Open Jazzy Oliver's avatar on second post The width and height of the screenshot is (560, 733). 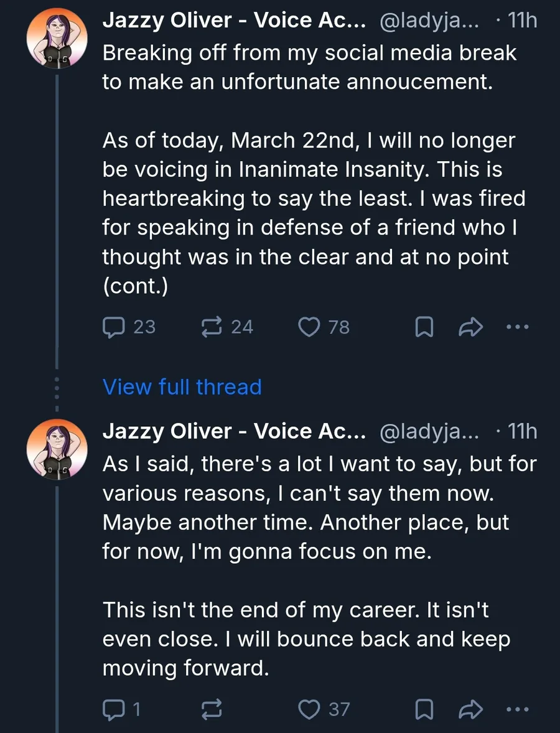point(57,449)
